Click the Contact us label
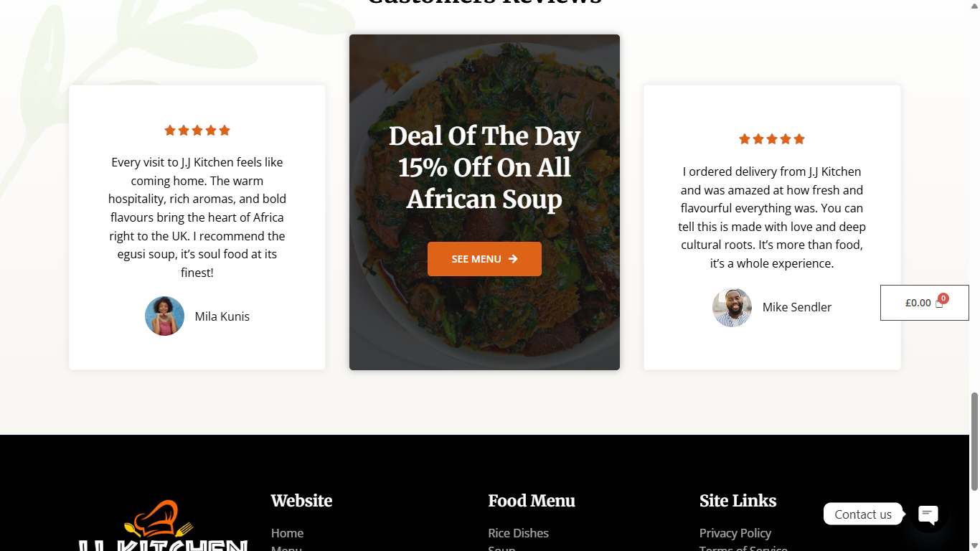The height and width of the screenshot is (551, 980). tap(862, 514)
